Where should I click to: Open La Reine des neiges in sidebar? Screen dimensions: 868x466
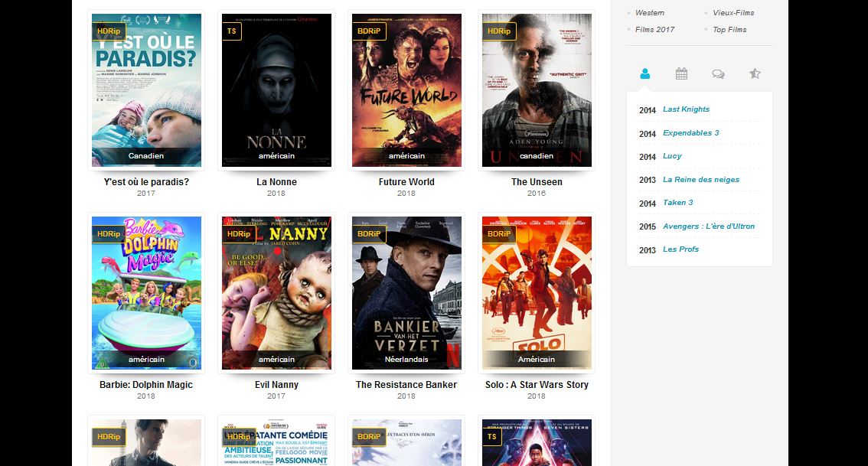pyautogui.click(x=701, y=179)
